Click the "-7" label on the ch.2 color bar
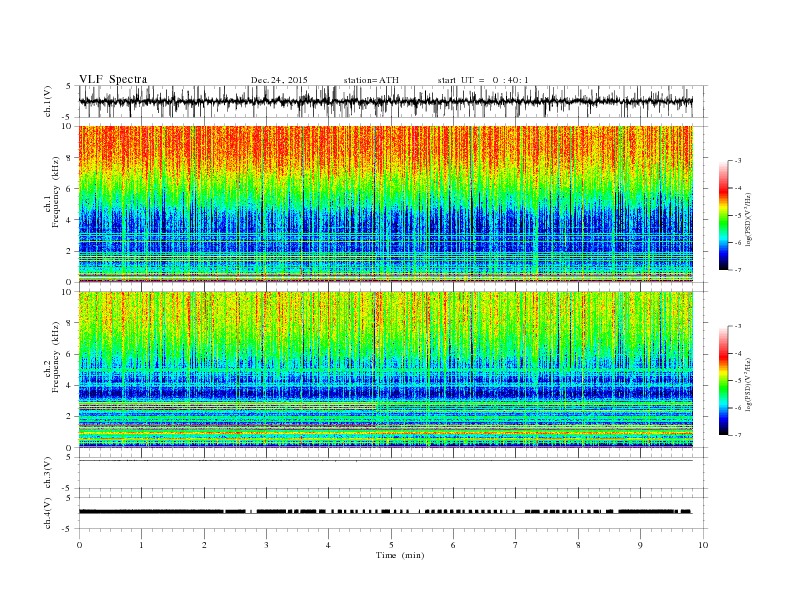 pyautogui.click(x=737, y=435)
